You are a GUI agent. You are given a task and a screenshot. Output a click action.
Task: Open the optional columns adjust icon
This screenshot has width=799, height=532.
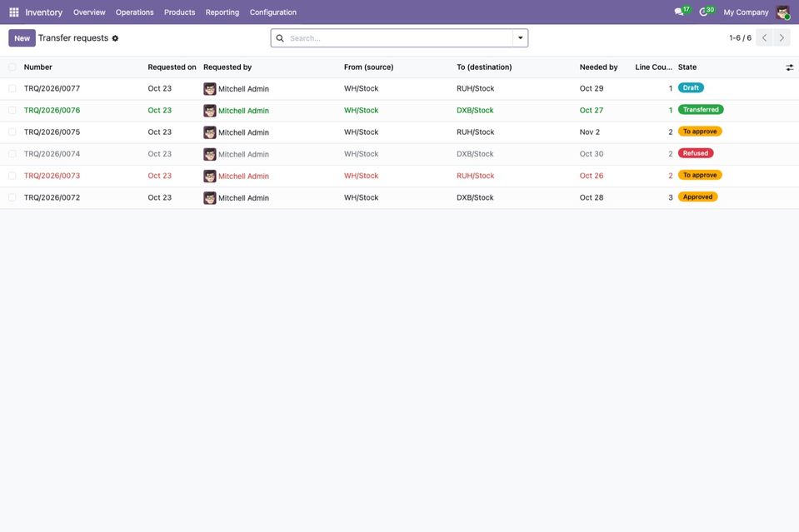coord(789,67)
